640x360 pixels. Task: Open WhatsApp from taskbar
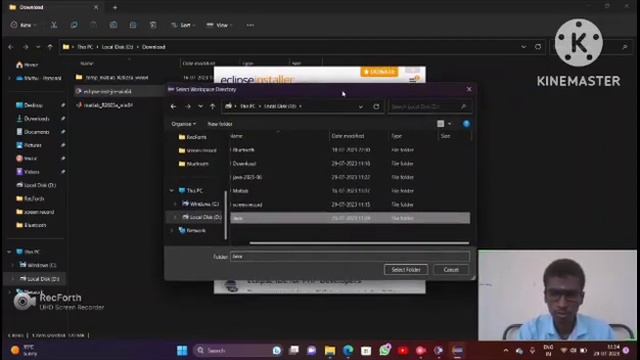[x=384, y=350]
